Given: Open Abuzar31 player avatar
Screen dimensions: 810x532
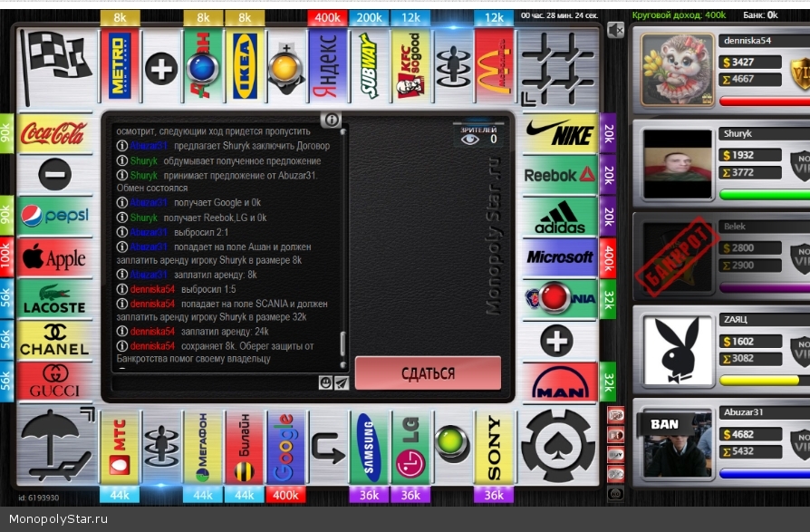Looking at the screenshot, I should (677, 443).
